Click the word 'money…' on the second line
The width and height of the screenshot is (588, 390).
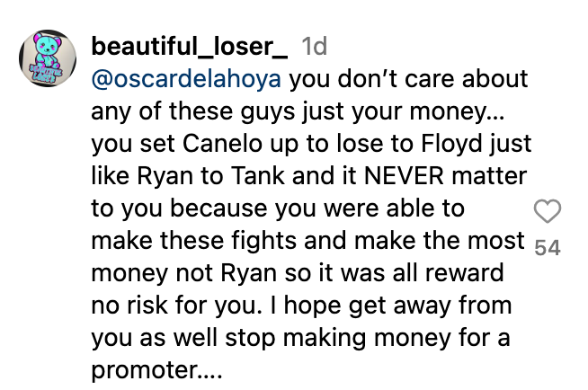[x=457, y=112]
